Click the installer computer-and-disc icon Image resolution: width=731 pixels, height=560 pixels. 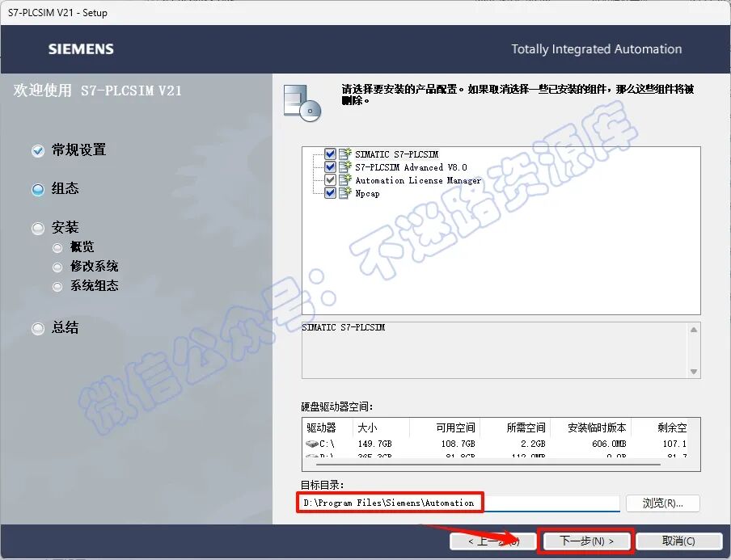[x=302, y=103]
